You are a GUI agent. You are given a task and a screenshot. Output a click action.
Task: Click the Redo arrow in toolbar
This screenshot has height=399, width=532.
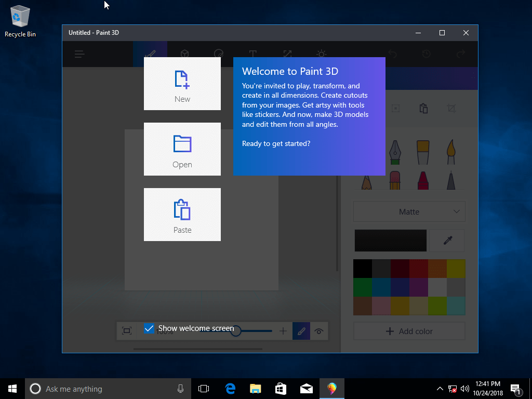coord(460,54)
